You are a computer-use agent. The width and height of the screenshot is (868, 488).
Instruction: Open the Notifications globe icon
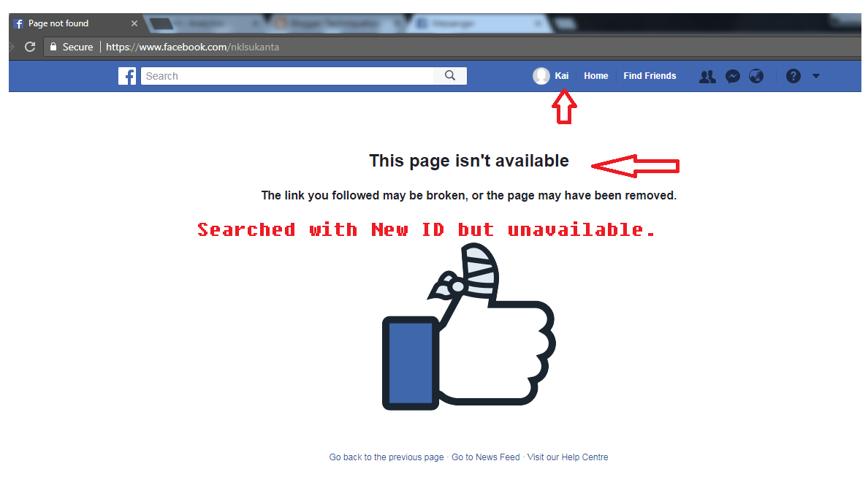(x=756, y=77)
